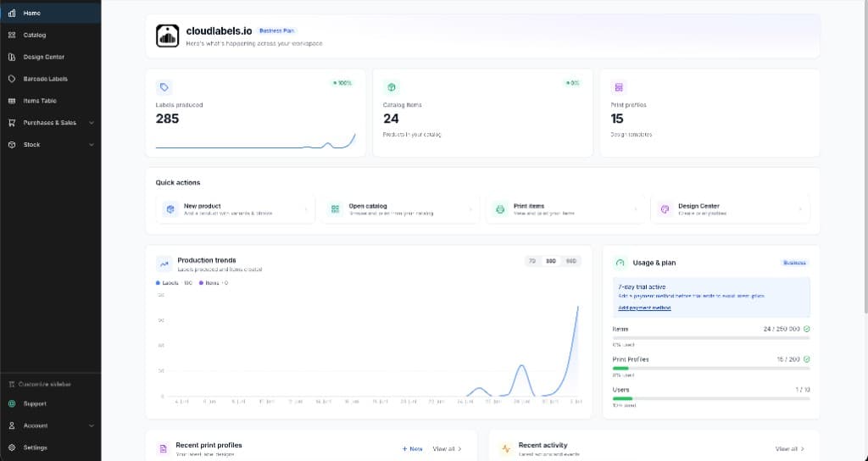This screenshot has height=461, width=868.
Task: Select the 30D range in Production trends
Action: pyautogui.click(x=551, y=261)
